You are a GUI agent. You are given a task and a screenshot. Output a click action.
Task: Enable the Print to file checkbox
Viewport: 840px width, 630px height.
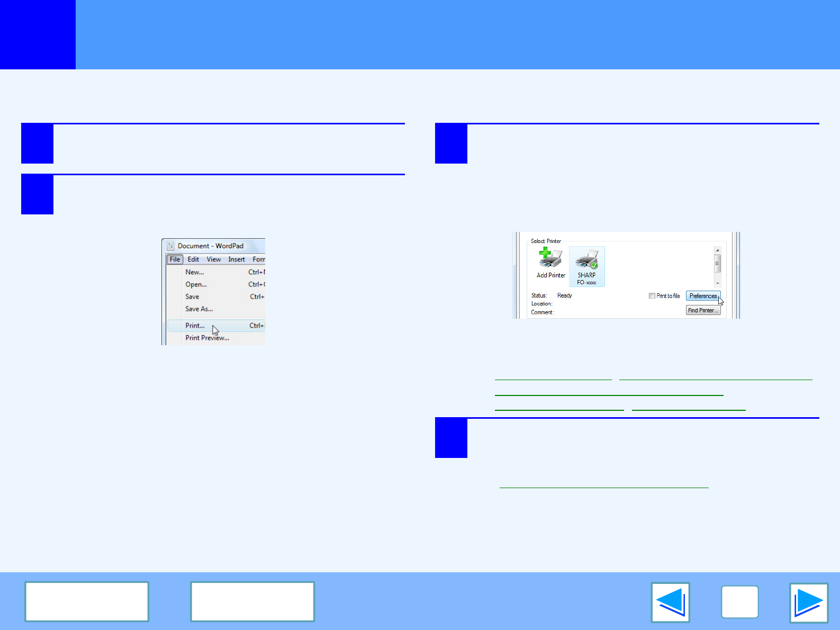click(x=652, y=296)
